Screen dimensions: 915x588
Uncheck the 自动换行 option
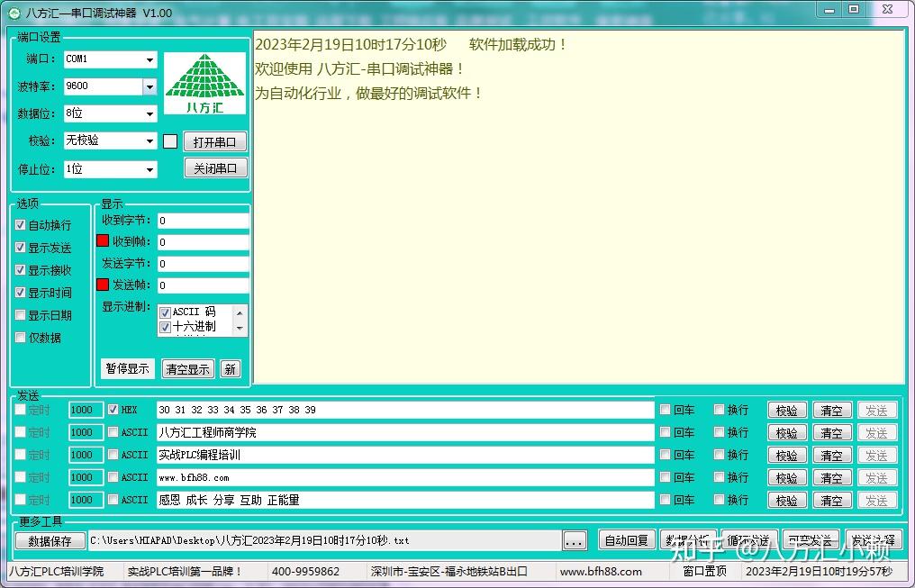(x=21, y=224)
